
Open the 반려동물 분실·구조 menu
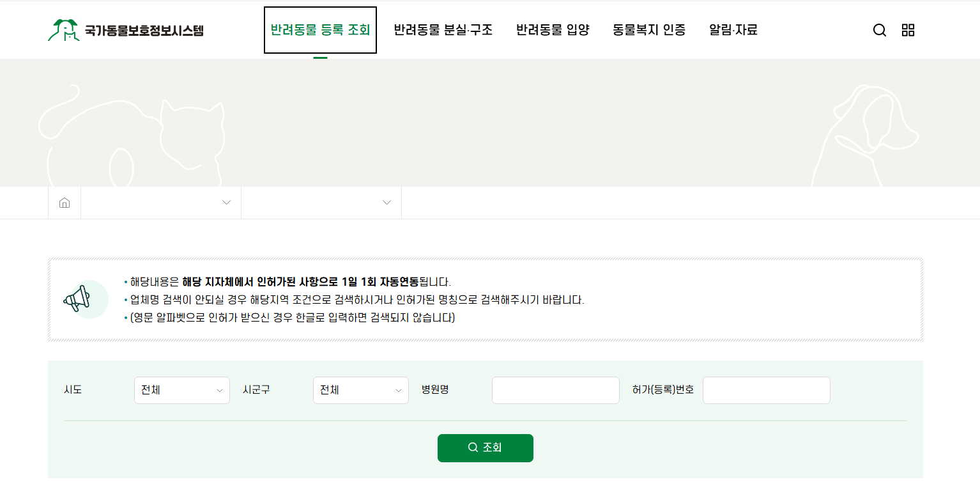click(x=444, y=29)
